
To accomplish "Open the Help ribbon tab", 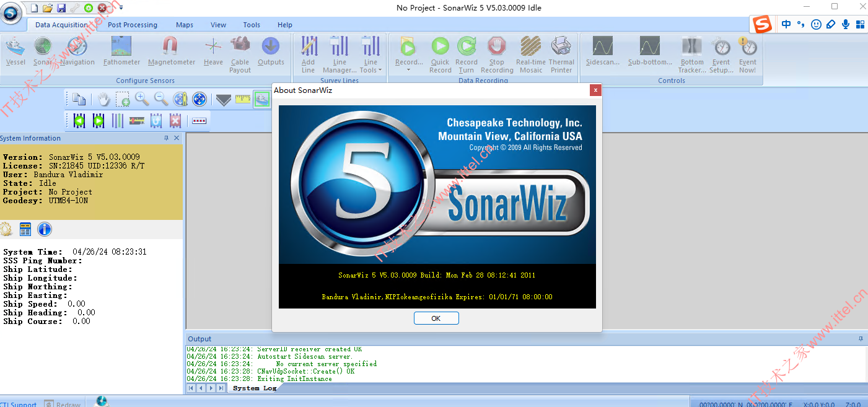I will pos(285,25).
